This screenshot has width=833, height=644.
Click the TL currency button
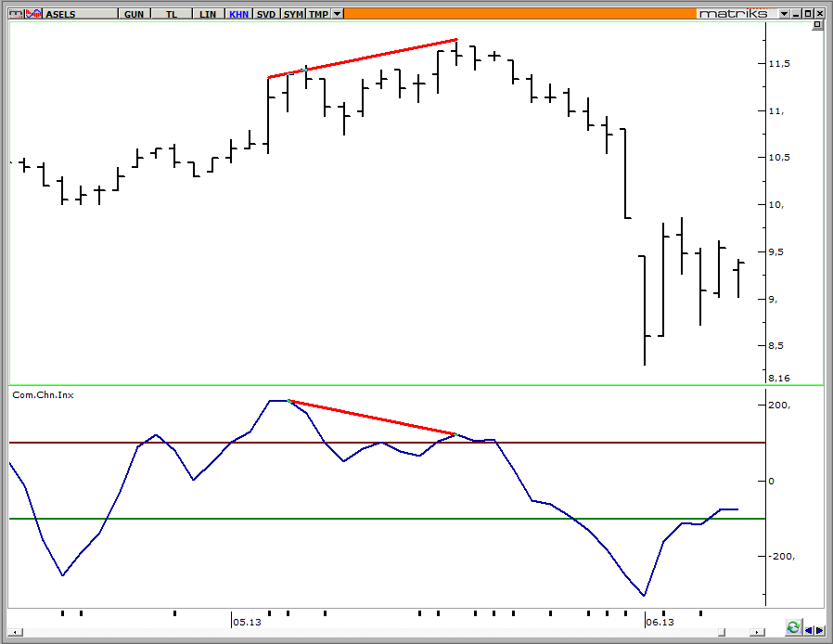(172, 14)
